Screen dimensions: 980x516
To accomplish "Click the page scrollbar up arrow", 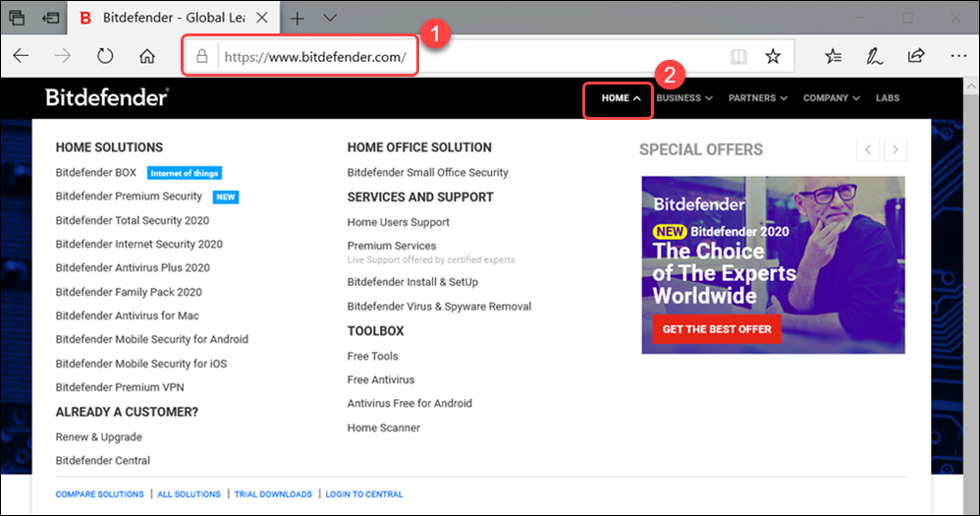I will 971,86.
